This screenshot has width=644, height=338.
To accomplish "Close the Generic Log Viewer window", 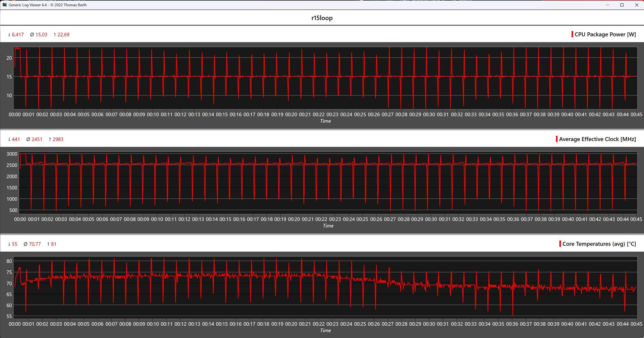I will pos(637,5).
